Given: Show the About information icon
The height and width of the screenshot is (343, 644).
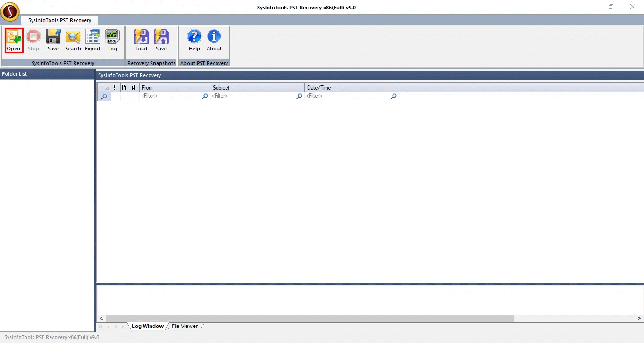Looking at the screenshot, I should click(214, 40).
